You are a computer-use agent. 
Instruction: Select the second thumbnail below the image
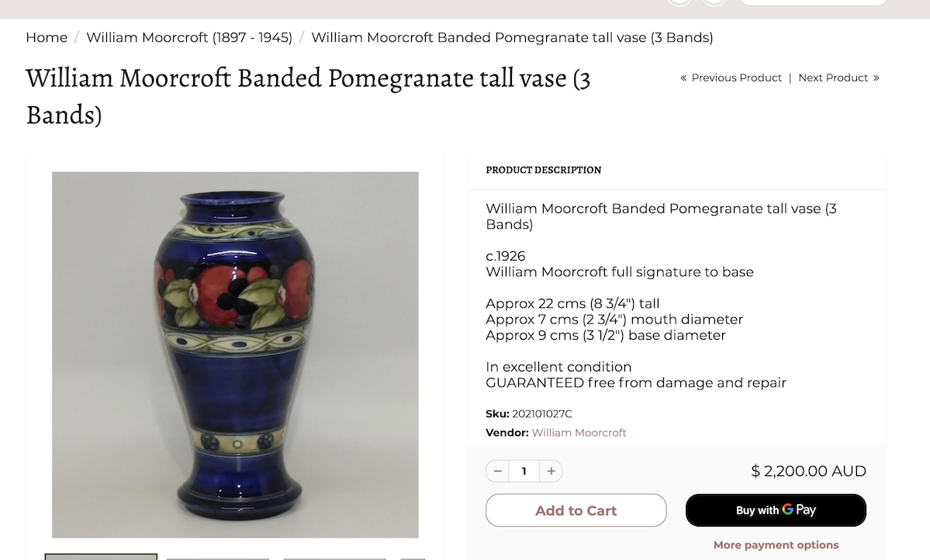point(218,558)
